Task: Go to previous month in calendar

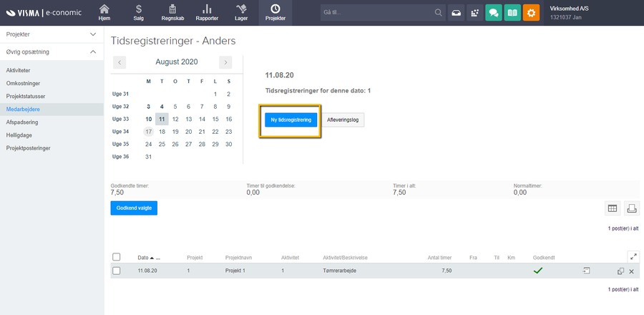Action: coord(120,62)
